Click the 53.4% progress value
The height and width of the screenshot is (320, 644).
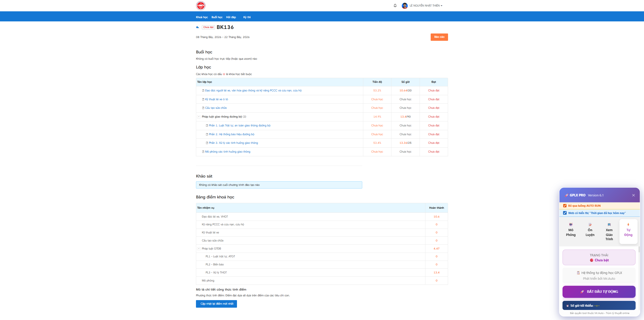tap(377, 143)
